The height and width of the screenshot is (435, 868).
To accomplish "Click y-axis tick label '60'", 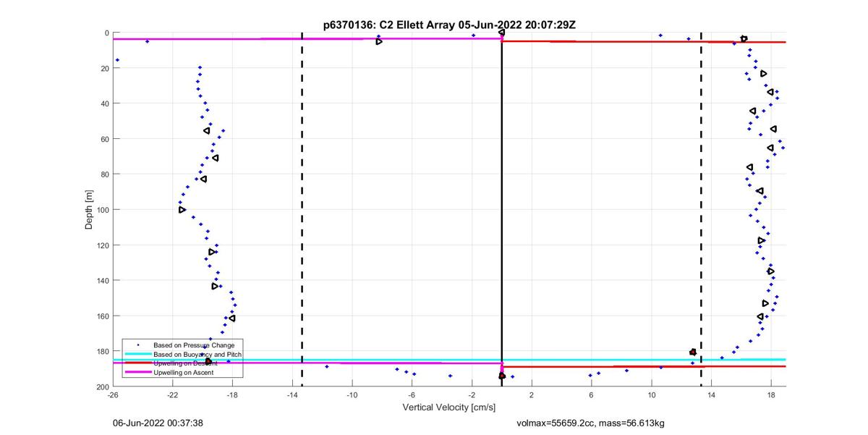I will pyautogui.click(x=104, y=139).
